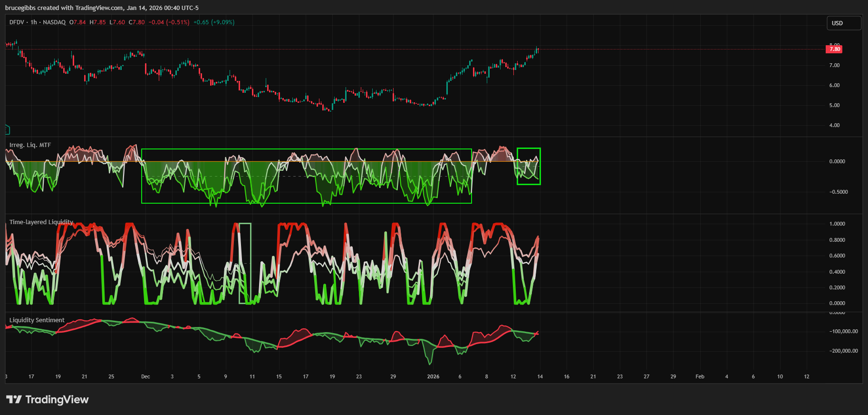Screen dimensions: 868x415
Task: Click the 1h interval text in legend
Action: (x=34, y=22)
